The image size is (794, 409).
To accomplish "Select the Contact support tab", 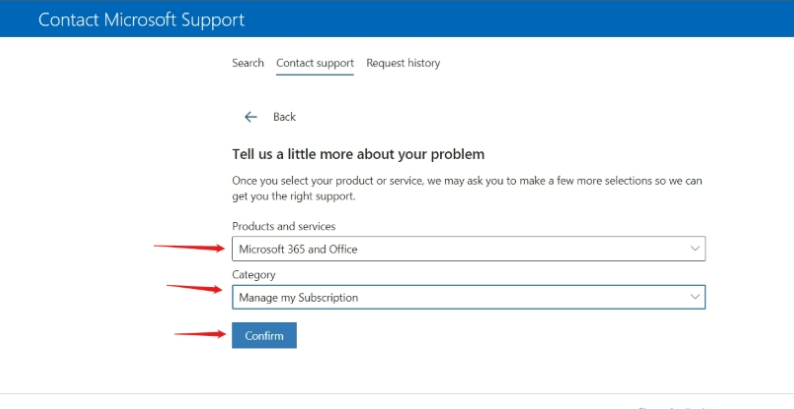I will pos(315,63).
